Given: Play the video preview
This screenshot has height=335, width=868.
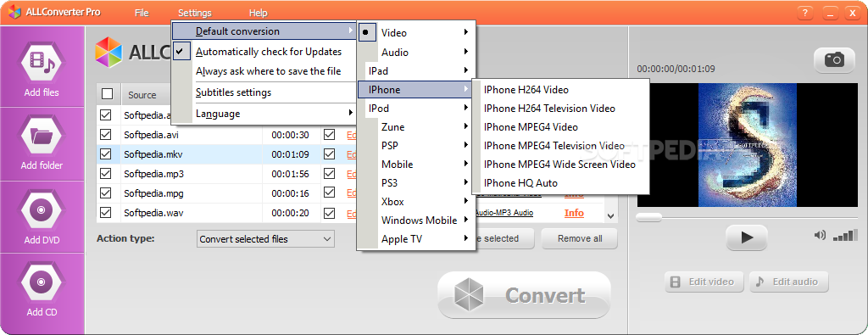Looking at the screenshot, I should pyautogui.click(x=746, y=237).
